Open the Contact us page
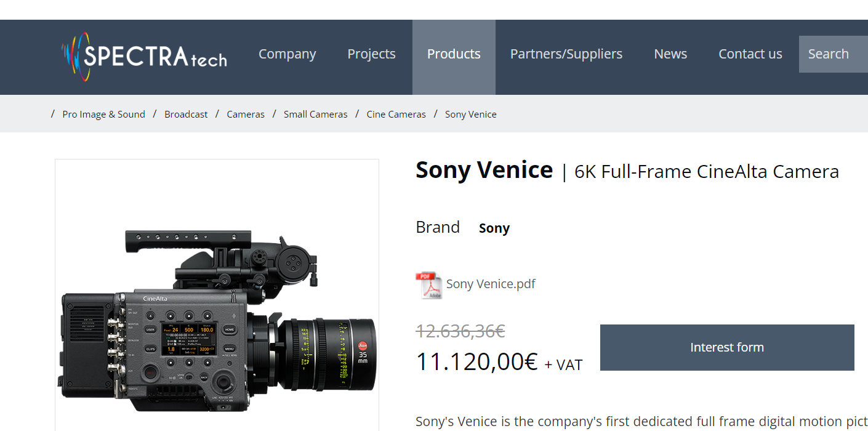 coord(750,54)
